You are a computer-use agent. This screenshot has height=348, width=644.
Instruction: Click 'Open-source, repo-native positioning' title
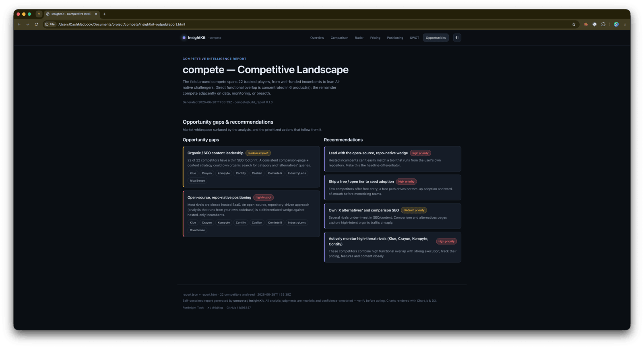pyautogui.click(x=219, y=197)
